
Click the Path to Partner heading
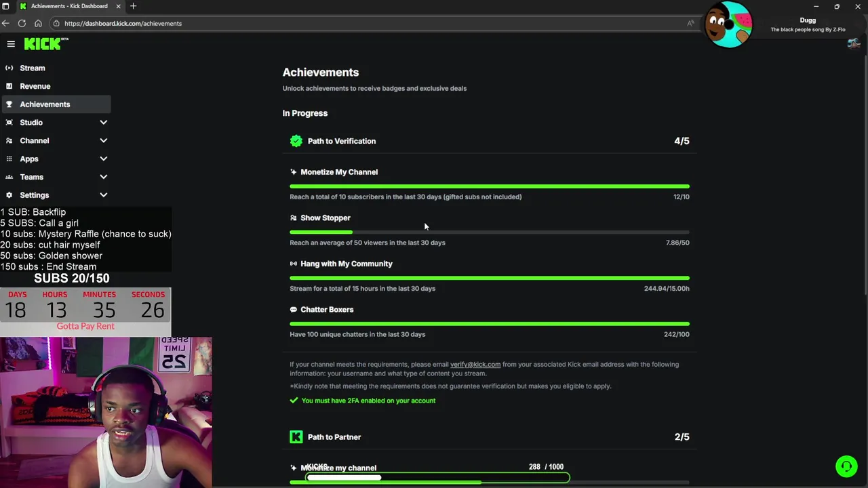point(334,437)
